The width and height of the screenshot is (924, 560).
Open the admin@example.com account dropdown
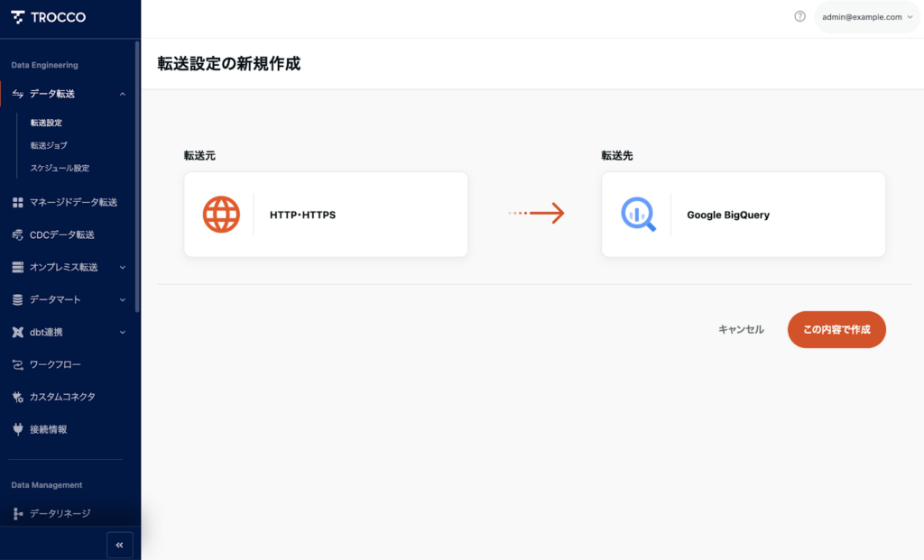(867, 17)
